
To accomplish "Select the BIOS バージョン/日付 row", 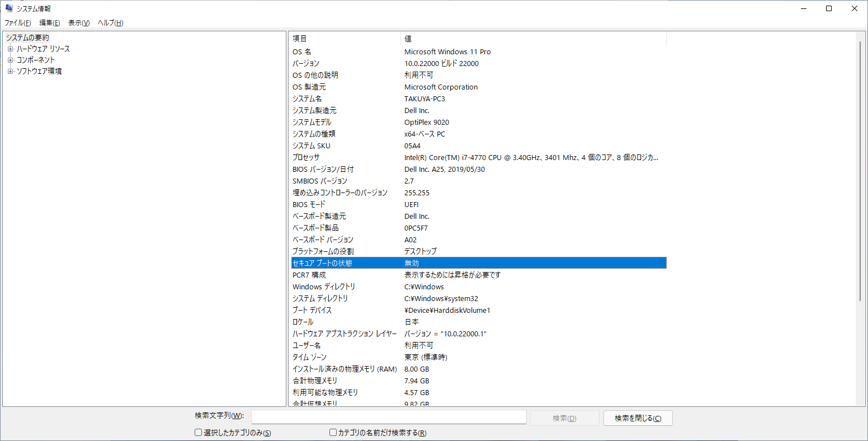I will click(478, 169).
